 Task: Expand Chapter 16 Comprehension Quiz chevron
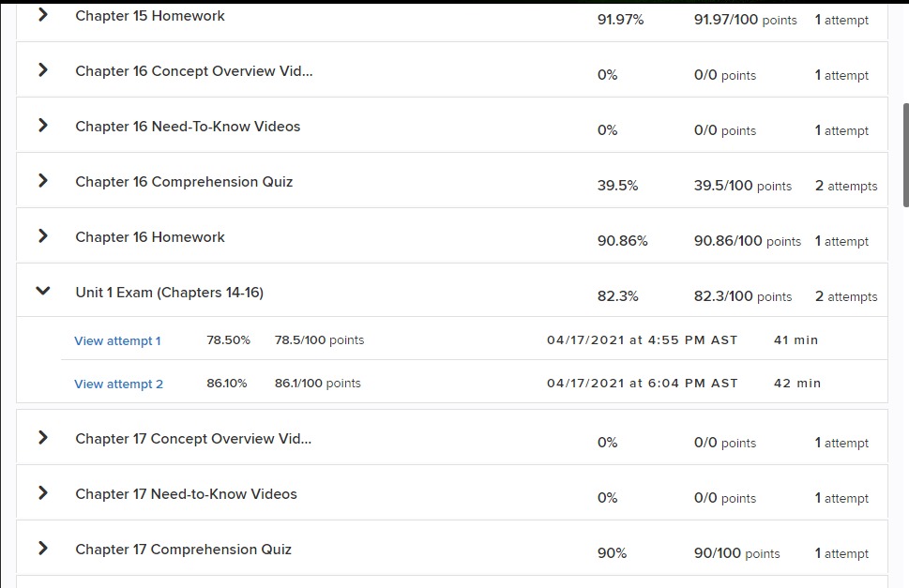42,181
